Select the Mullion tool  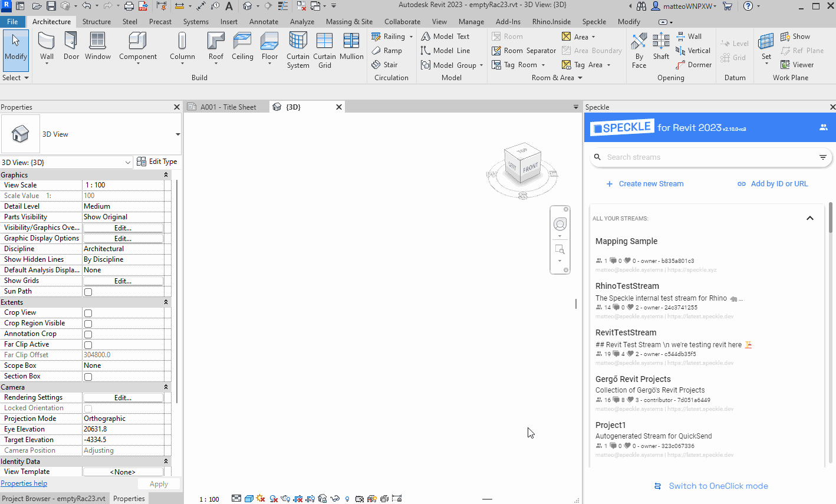351,47
